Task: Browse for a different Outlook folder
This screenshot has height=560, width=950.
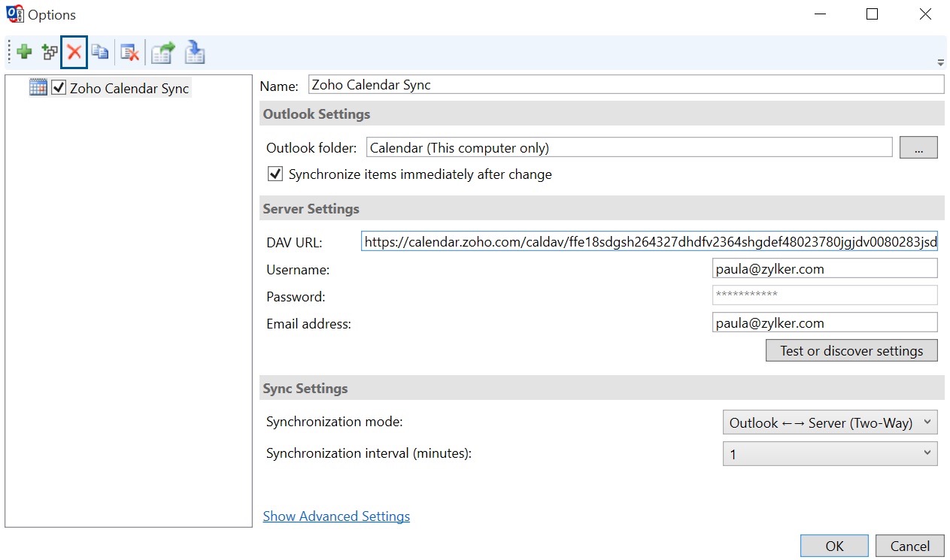Action: click(918, 147)
